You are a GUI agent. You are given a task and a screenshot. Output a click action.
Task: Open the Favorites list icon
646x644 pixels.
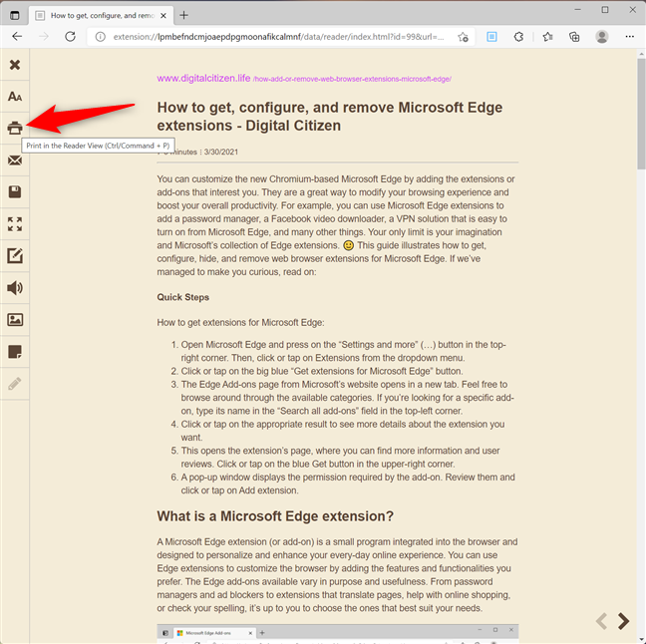547,37
